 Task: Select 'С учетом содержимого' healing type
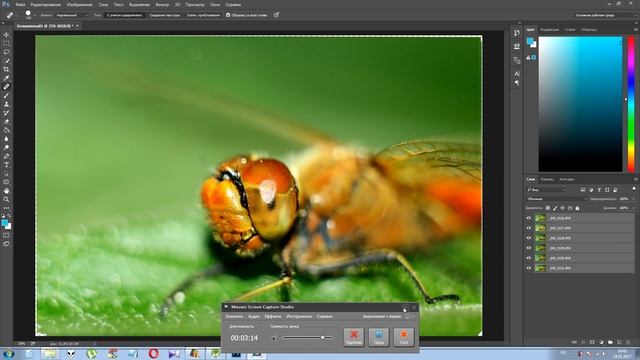coord(125,15)
